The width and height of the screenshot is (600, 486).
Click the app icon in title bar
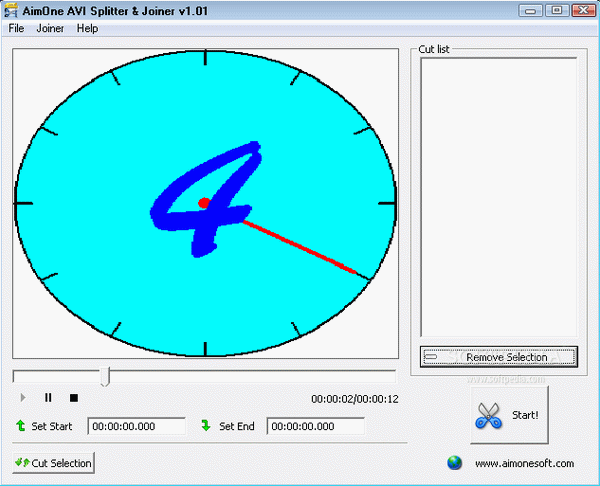click(x=11, y=10)
